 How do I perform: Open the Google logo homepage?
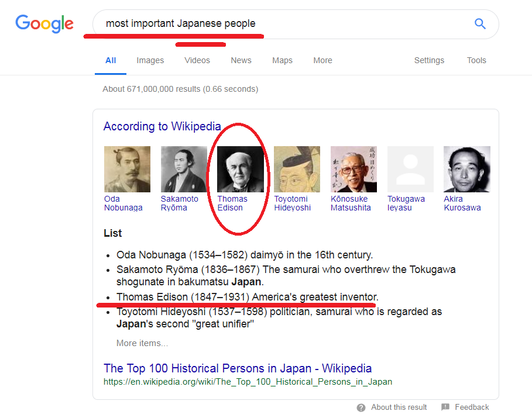click(44, 24)
